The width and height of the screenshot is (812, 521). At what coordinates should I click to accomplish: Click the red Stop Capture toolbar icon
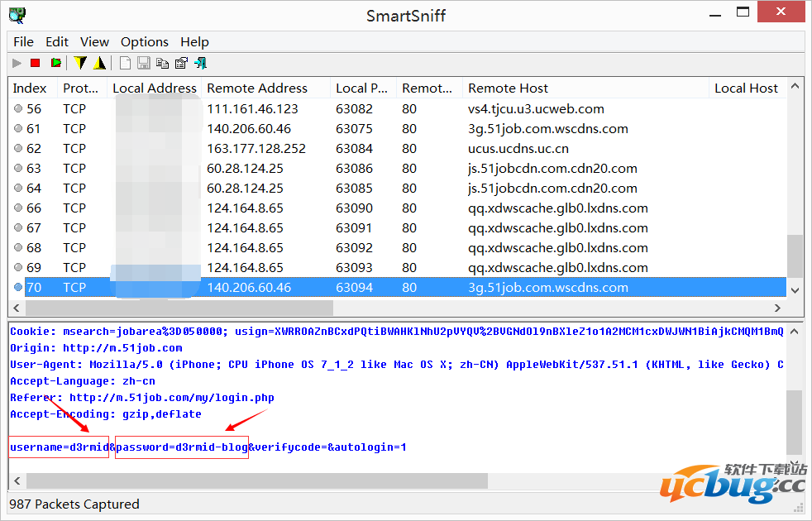[35, 63]
